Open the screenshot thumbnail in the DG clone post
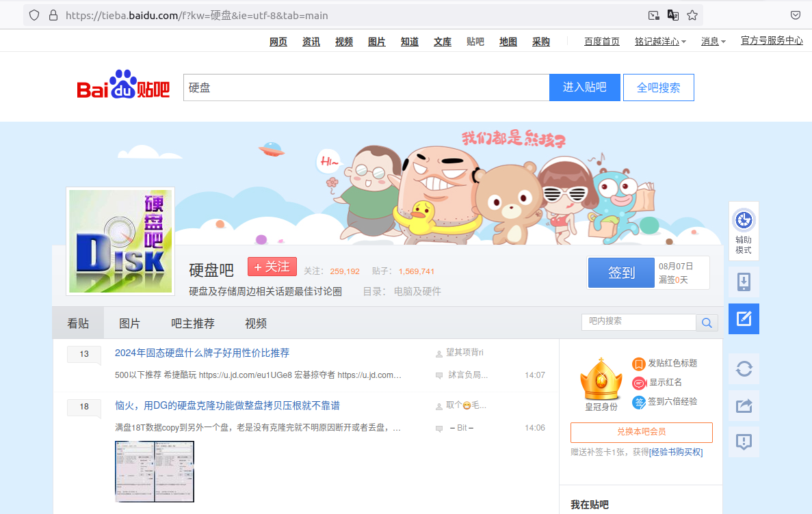This screenshot has height=514, width=812. point(155,472)
